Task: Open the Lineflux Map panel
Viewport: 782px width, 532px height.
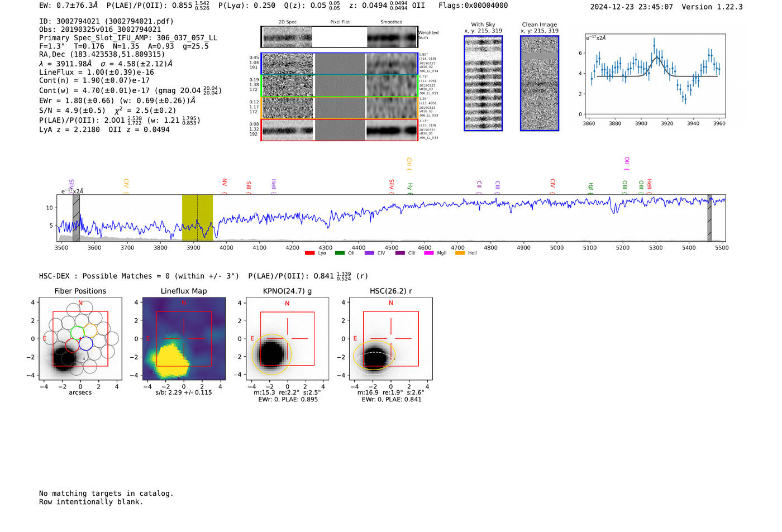Action: tap(184, 339)
